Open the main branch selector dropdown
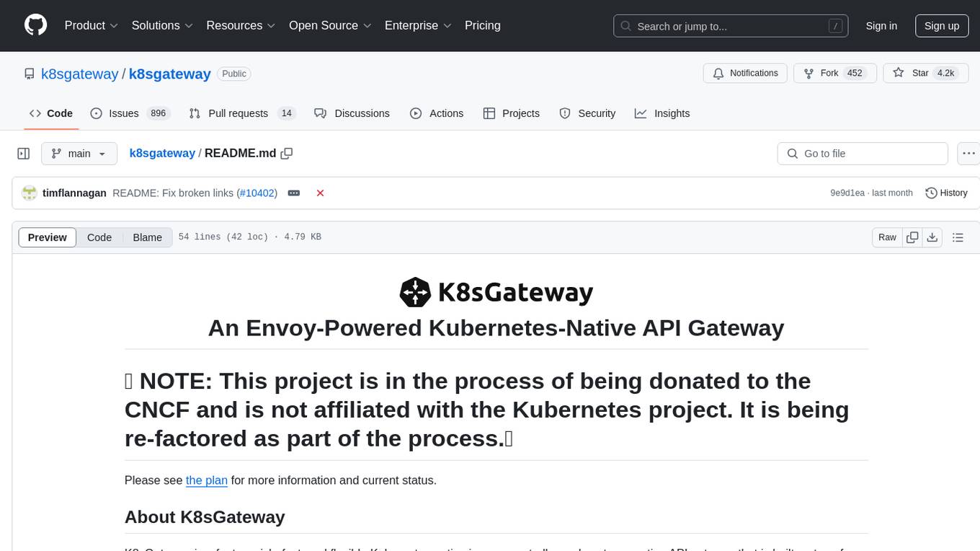The height and width of the screenshot is (551, 980). click(x=79, y=154)
